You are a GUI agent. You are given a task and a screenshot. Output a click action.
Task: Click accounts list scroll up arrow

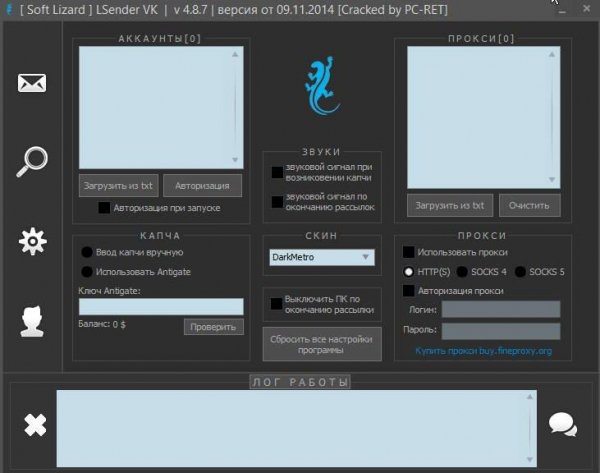click(235, 54)
